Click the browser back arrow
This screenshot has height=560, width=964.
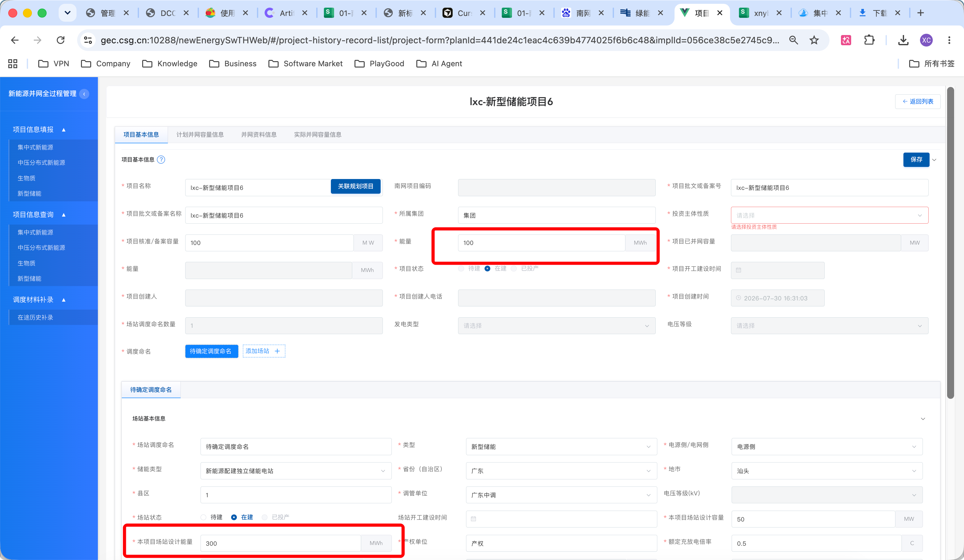click(x=15, y=40)
